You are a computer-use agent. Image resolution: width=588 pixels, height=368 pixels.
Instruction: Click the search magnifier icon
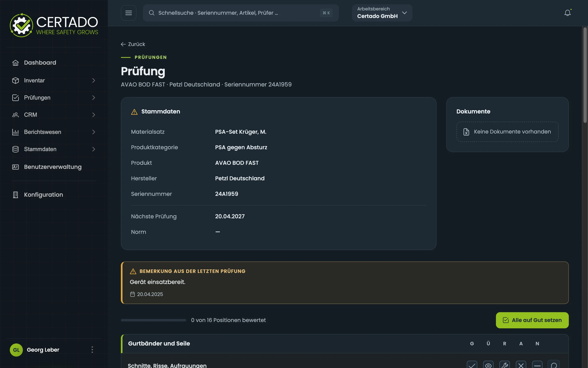pyautogui.click(x=152, y=13)
